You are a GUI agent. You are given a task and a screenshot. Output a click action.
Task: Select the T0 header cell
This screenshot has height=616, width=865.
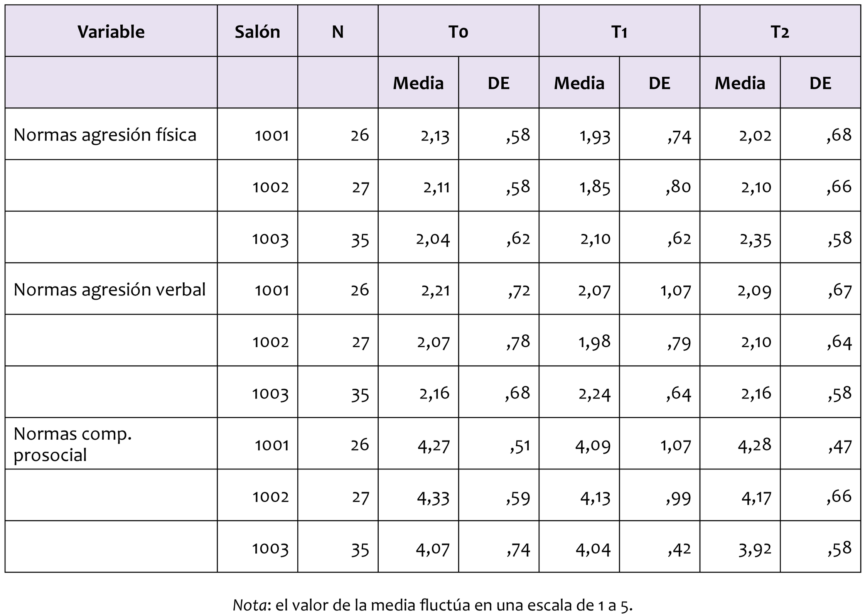(x=458, y=32)
